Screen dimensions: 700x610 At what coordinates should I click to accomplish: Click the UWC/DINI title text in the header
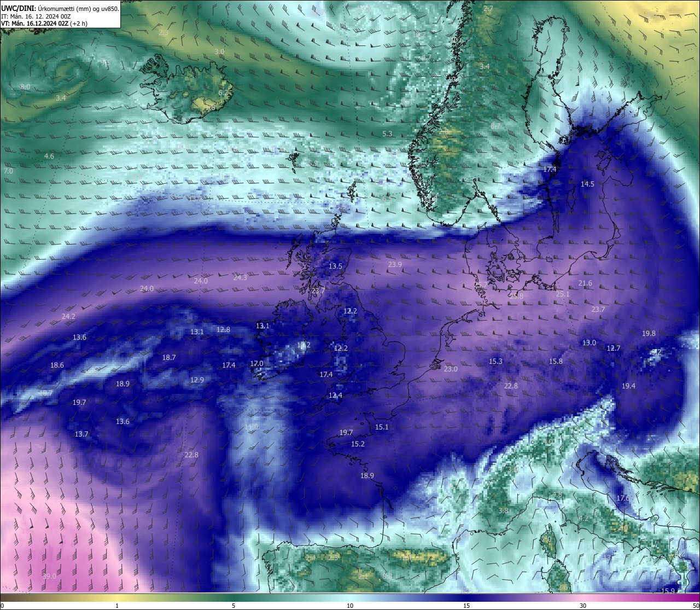click(x=19, y=9)
